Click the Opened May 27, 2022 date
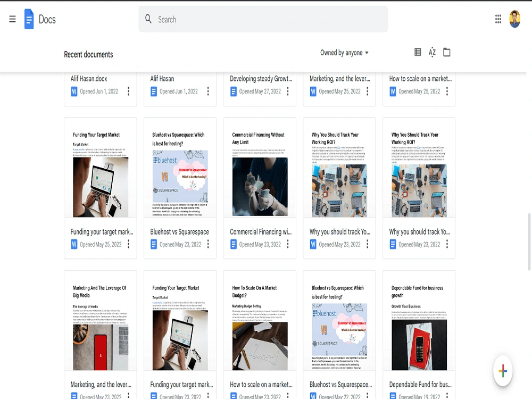Screen dimensions: 532x399 point(260,92)
